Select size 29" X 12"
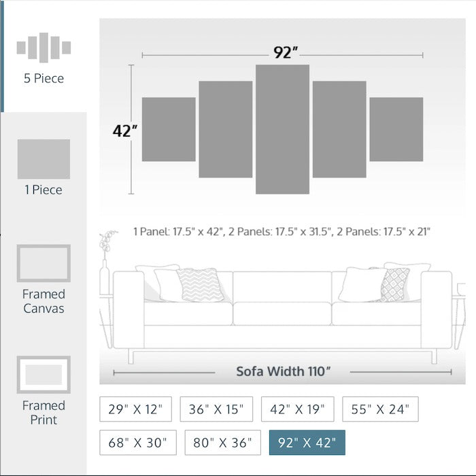This screenshot has height=476, width=476. 136,409
